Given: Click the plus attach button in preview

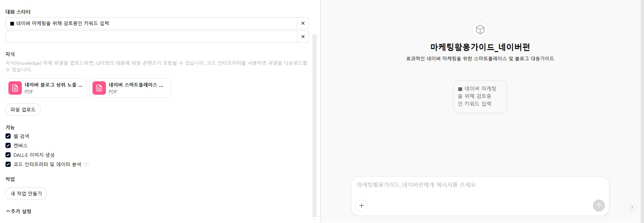Looking at the screenshot, I should [362, 206].
